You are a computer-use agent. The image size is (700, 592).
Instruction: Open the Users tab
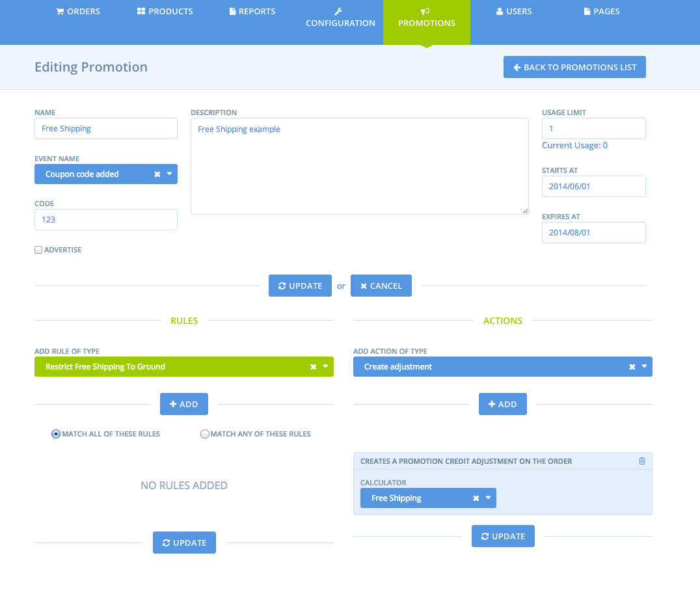pos(514,12)
